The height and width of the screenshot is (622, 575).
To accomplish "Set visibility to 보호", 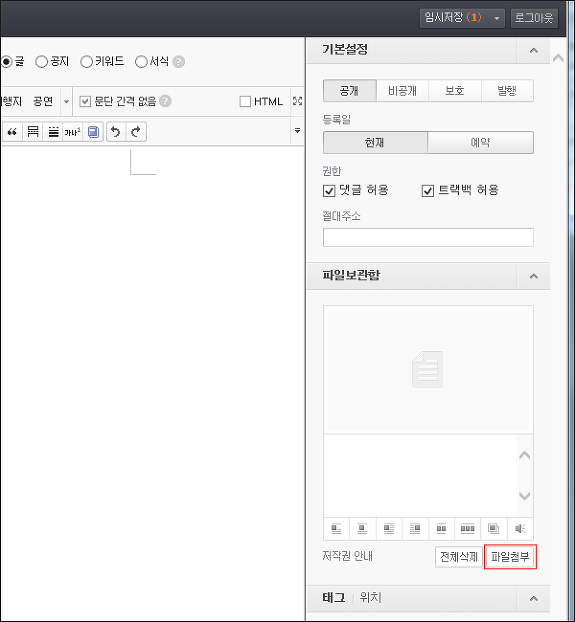I will point(455,91).
